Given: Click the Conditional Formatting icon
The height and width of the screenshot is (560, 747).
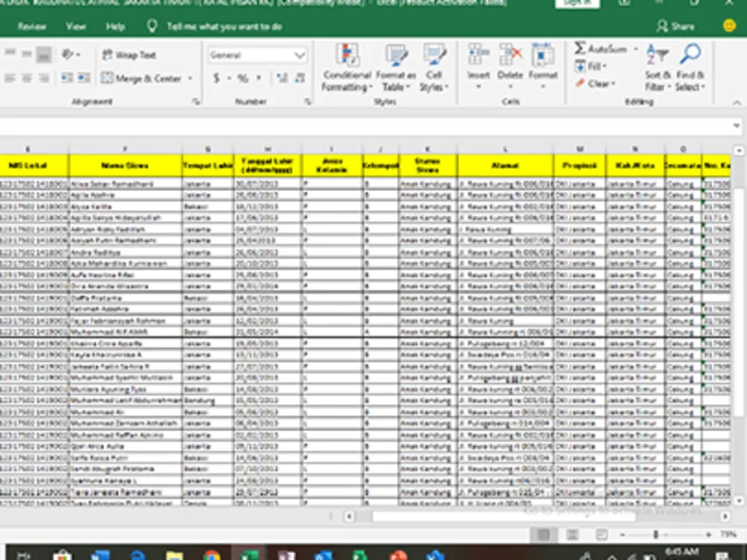Looking at the screenshot, I should coord(347,56).
